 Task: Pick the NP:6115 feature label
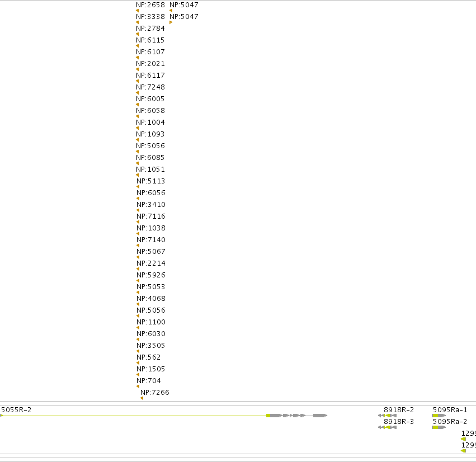click(150, 40)
